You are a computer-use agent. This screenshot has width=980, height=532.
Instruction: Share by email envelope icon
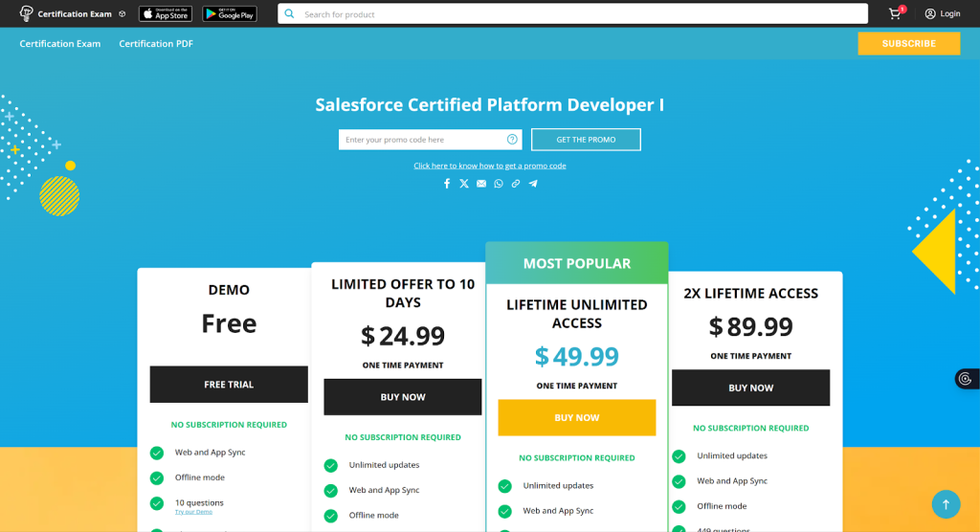481,184
